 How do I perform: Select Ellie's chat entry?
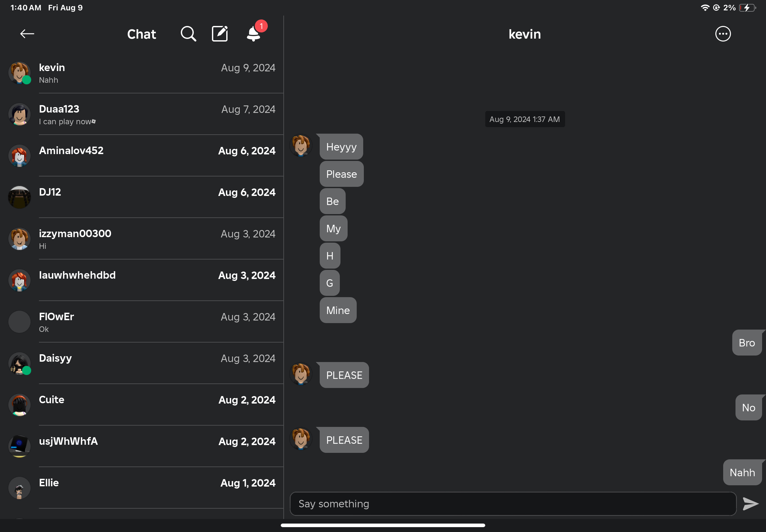[157, 488]
